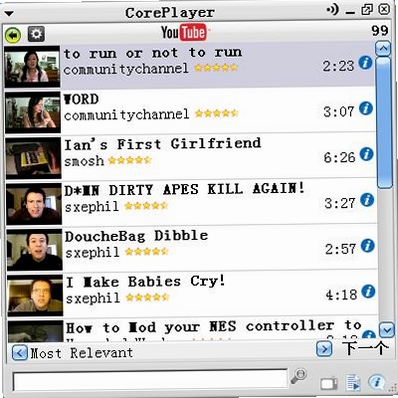Screen dimensions: 398x398
Task: Select the 'WORD' video title
Action: click(81, 99)
